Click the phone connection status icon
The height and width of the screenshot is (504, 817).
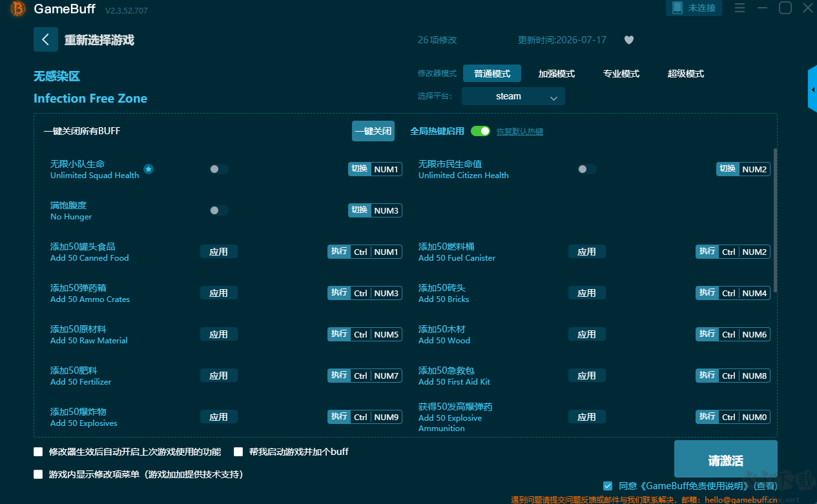click(677, 8)
